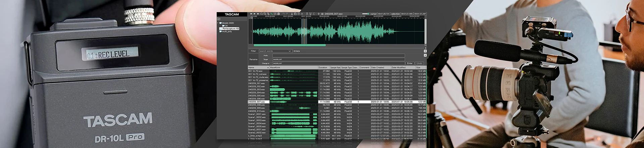The width and height of the screenshot is (644, 148).
Task: Click the Target input field
Action: click(338, 59)
